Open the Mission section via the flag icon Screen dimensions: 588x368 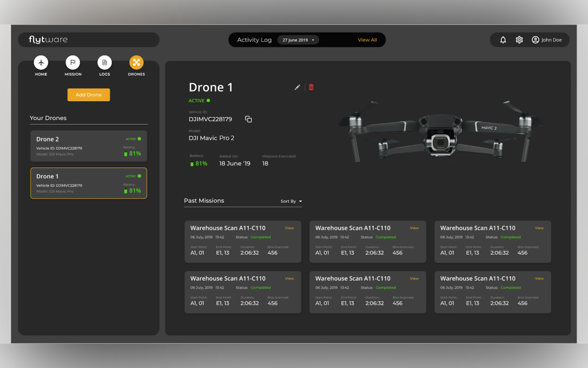pyautogui.click(x=73, y=63)
